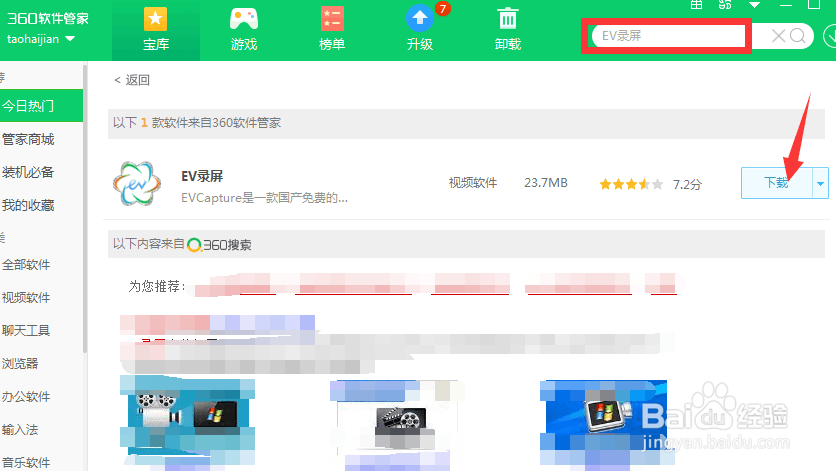Click the star rating of EV录屏
836x471 pixels.
tap(631, 185)
